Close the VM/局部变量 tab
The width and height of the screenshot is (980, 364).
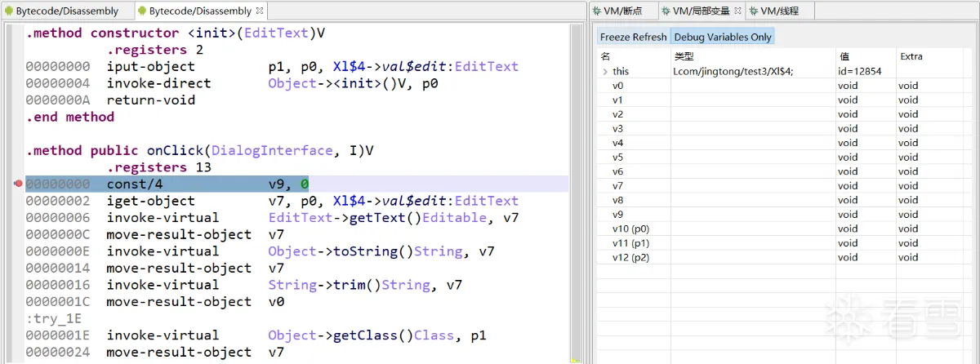point(738,11)
